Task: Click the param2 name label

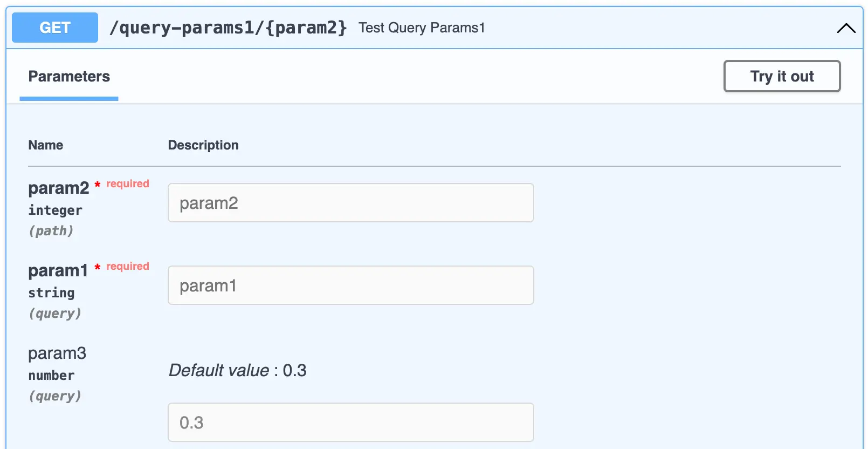Action: [x=58, y=187]
